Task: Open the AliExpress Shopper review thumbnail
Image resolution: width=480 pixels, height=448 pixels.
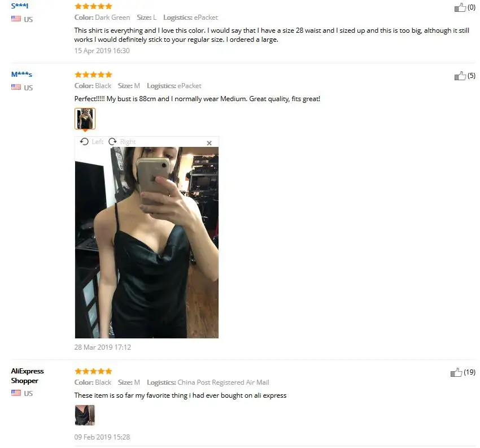Action: pyautogui.click(x=85, y=415)
